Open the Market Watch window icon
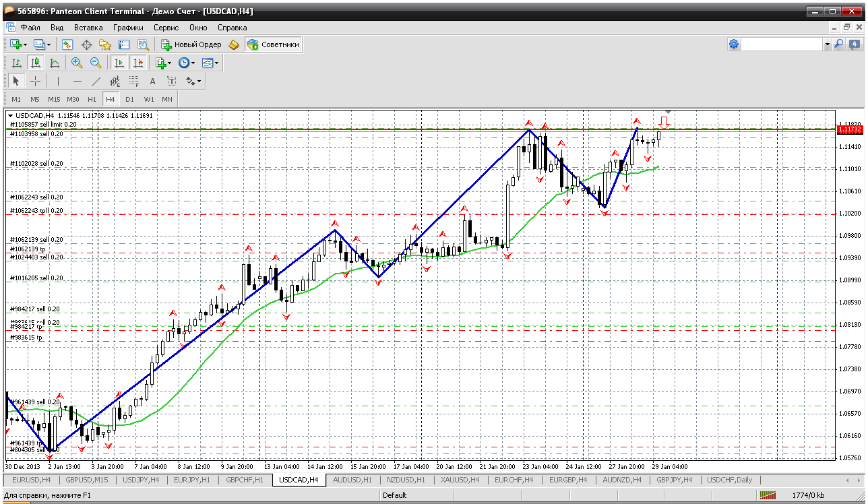868x504 pixels. click(x=67, y=44)
